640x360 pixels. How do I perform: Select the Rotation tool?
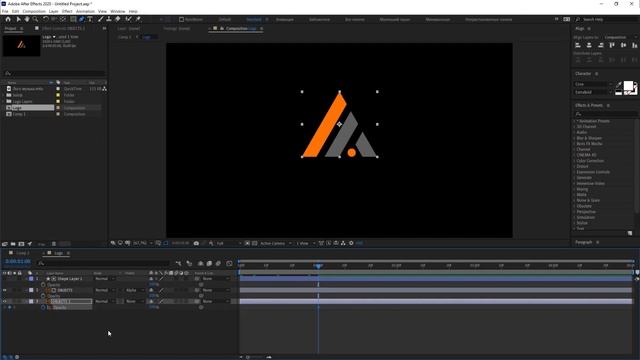[x=46, y=19]
